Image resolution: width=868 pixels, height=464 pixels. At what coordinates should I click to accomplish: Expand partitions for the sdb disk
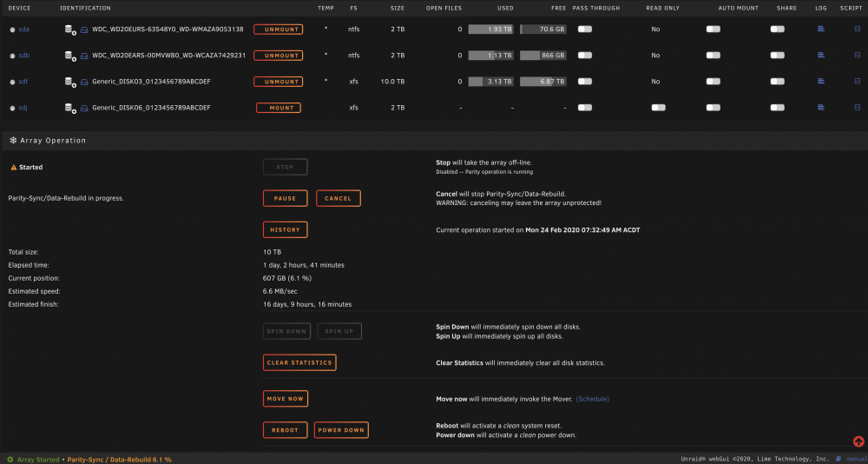pyautogui.click(x=70, y=56)
